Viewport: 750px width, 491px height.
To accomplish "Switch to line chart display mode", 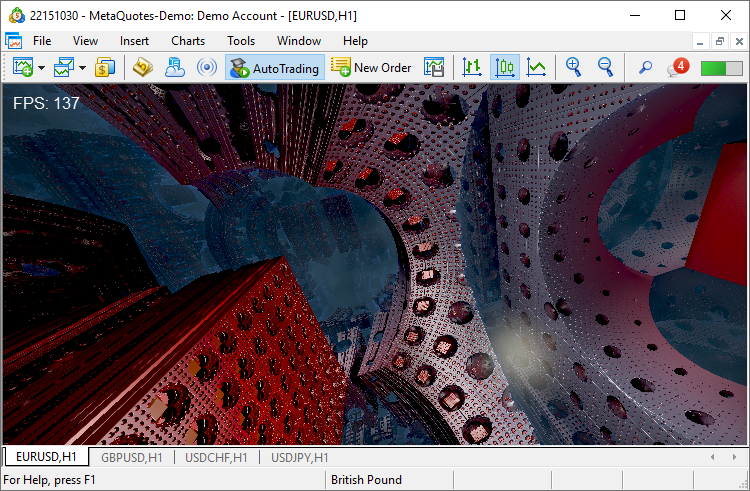I will coord(537,68).
